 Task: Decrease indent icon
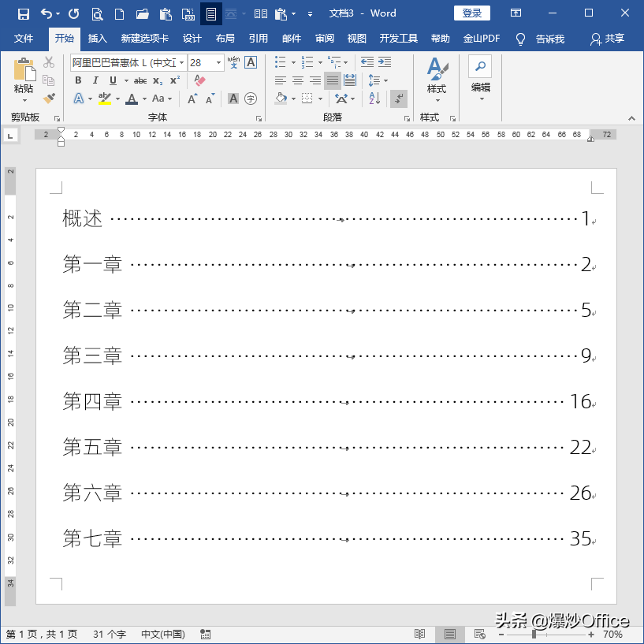point(367,62)
